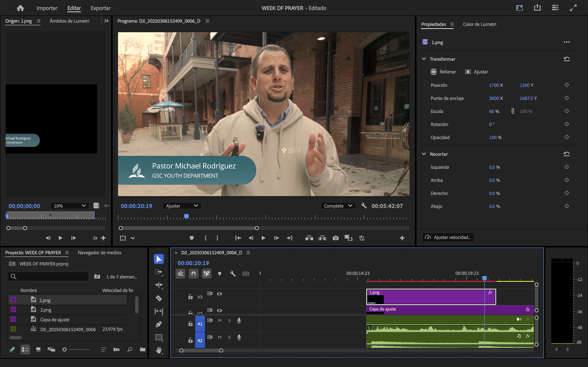588x367 pixels.
Task: Click the Ajustar velocidad button
Action: click(448, 237)
